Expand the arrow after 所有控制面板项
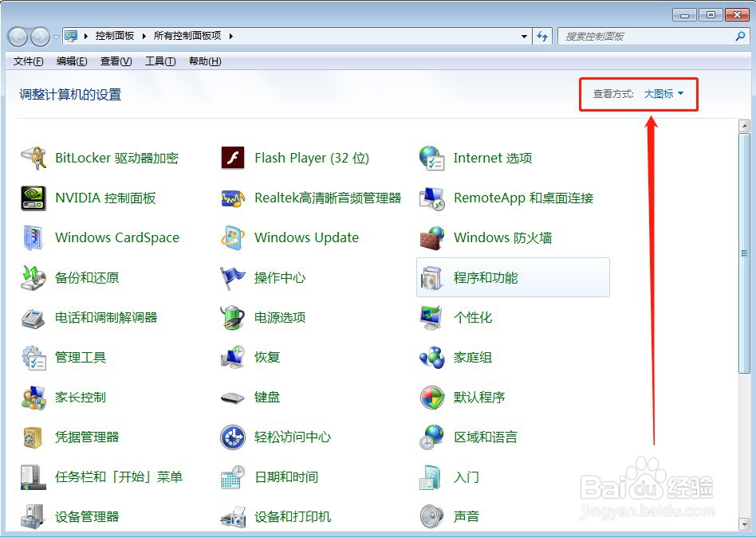 click(231, 36)
